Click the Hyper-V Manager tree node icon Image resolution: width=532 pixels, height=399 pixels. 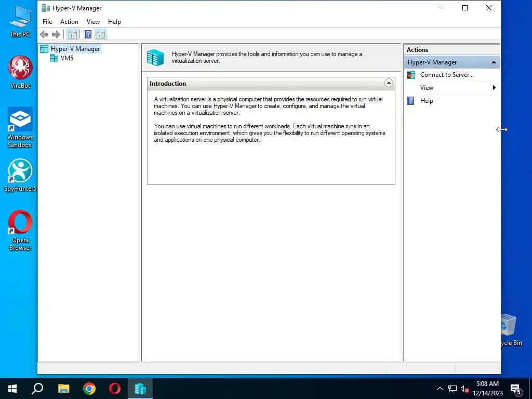click(x=44, y=49)
